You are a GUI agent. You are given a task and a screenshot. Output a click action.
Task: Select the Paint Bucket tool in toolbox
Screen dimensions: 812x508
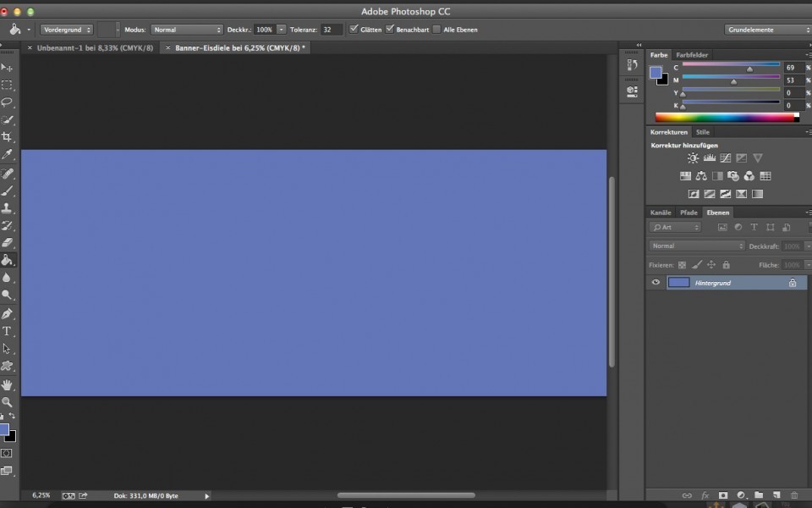click(x=7, y=260)
